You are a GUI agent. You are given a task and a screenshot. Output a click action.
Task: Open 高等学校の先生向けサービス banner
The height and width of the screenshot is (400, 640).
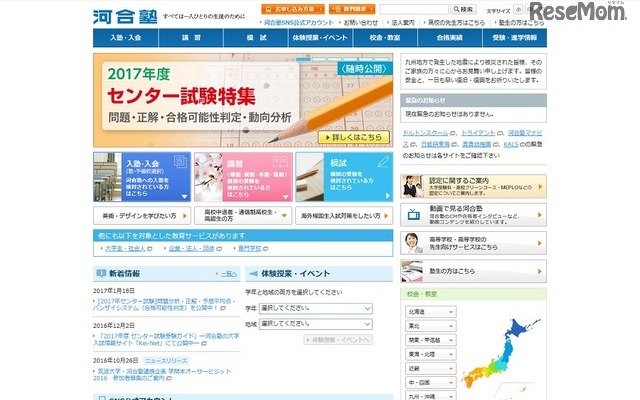[473, 243]
